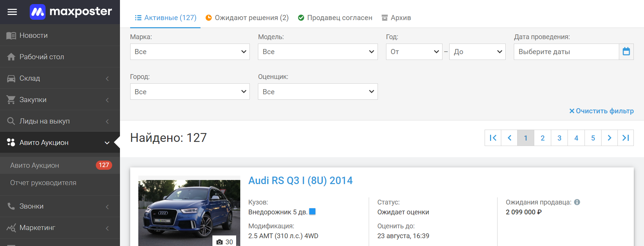644x246 pixels.
Task: Go to previous page of results
Action: click(x=509, y=138)
